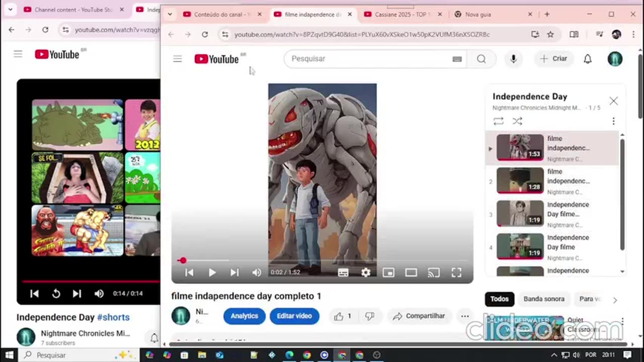Click the taskbar Pesquisar search box
Image resolution: width=644 pixels, height=362 pixels.
click(78, 355)
